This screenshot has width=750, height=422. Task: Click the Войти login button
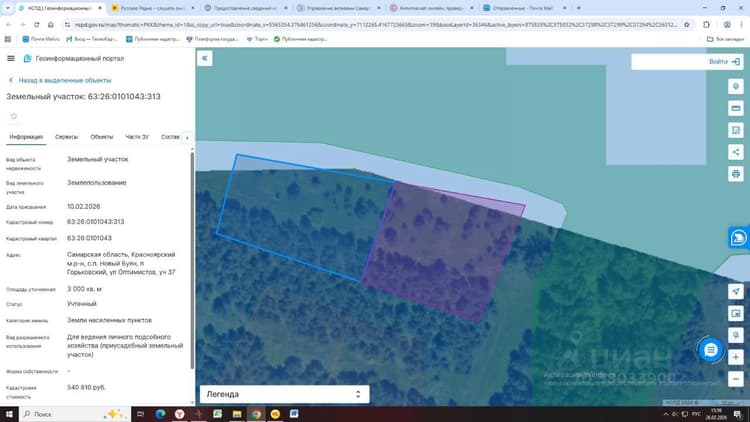pos(724,62)
